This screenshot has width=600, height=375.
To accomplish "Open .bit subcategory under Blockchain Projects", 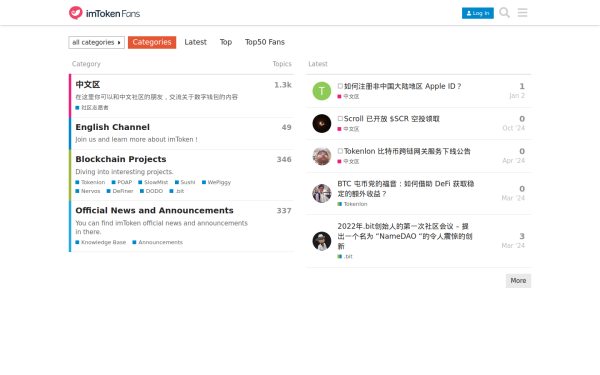I will (x=177, y=191).
